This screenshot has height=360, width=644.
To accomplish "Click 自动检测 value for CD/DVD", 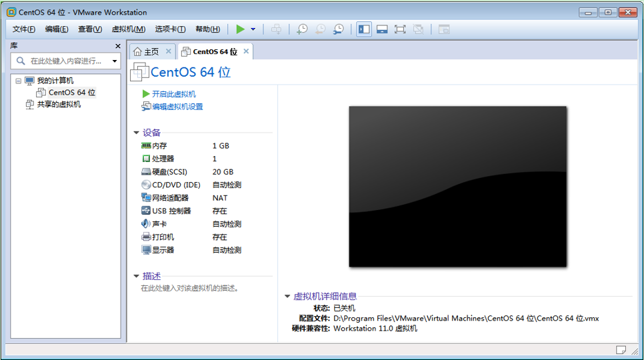I will coord(227,185).
